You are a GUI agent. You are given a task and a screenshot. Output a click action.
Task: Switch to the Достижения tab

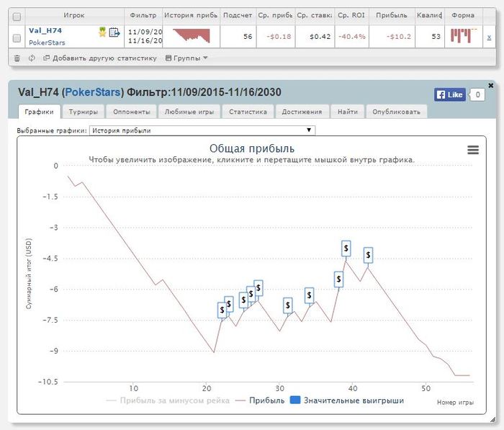click(302, 112)
